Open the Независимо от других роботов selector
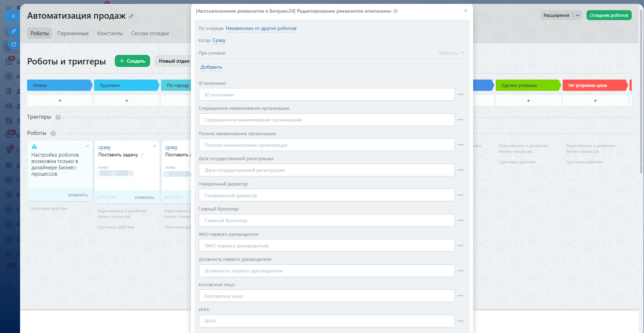 (x=261, y=29)
